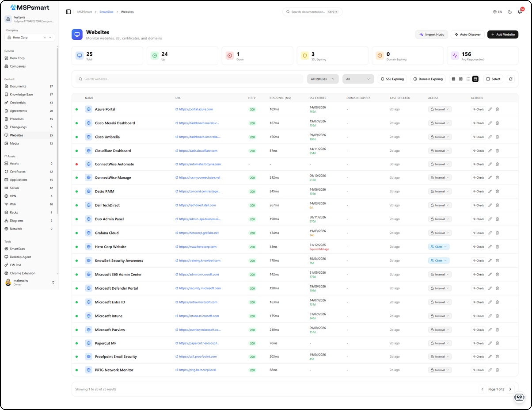Image resolution: width=532 pixels, height=410 pixels.
Task: Expand the Internal access dropdown for Cisco Umbrella
Action: point(439,137)
